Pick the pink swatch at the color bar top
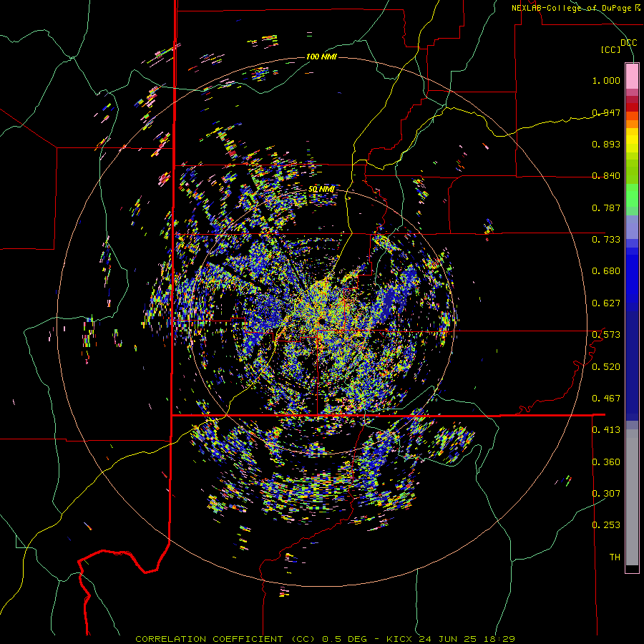644x644 pixels. tap(632, 76)
